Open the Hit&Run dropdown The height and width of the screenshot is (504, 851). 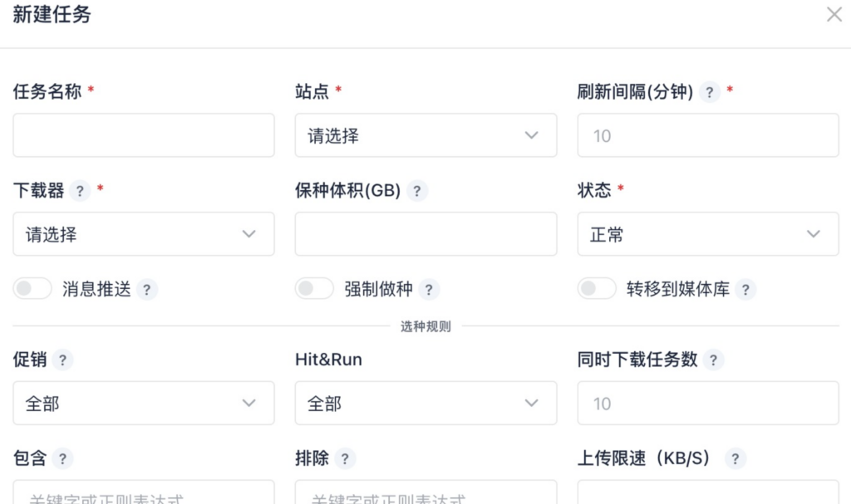click(425, 404)
